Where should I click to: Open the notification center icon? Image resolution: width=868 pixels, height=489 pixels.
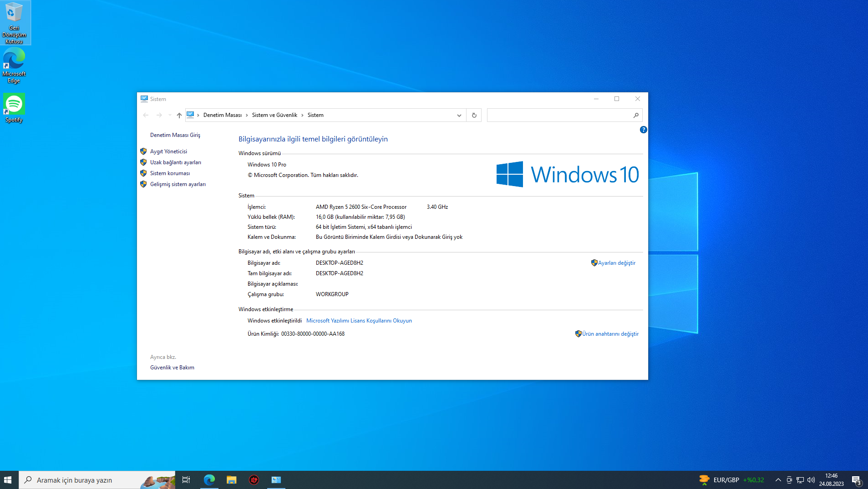(856, 480)
